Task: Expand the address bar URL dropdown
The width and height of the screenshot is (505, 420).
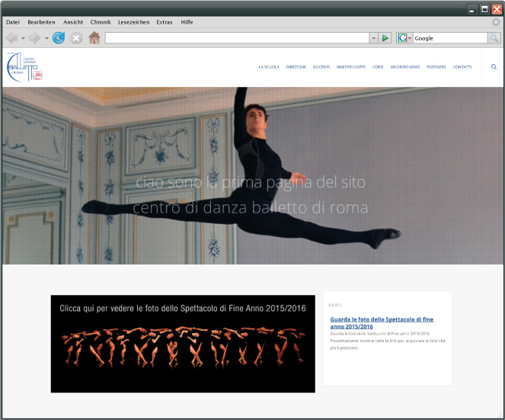Action: tap(373, 38)
